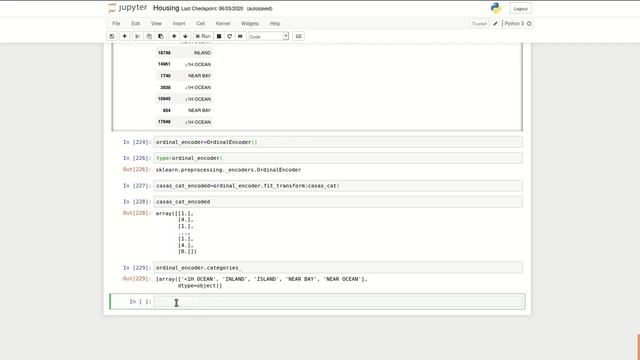
Task: Open the Insert menu
Action: click(179, 24)
